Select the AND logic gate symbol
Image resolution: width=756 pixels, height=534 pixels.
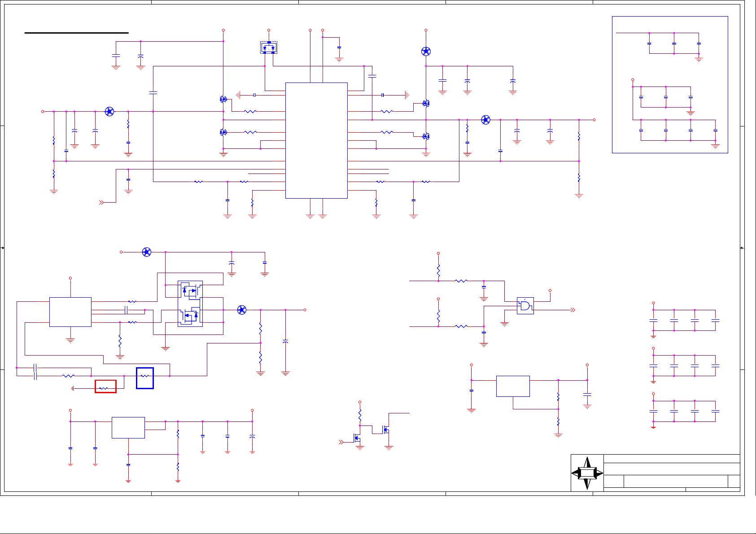click(x=525, y=306)
